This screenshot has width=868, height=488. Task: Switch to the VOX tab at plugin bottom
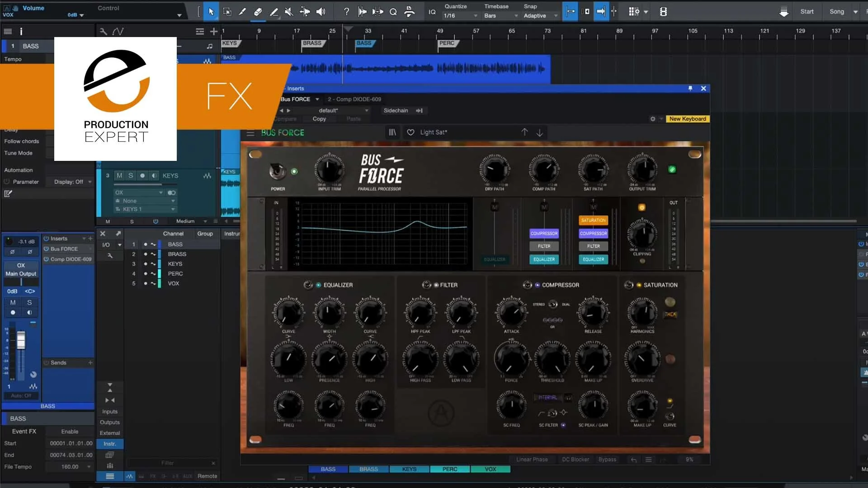click(x=490, y=469)
